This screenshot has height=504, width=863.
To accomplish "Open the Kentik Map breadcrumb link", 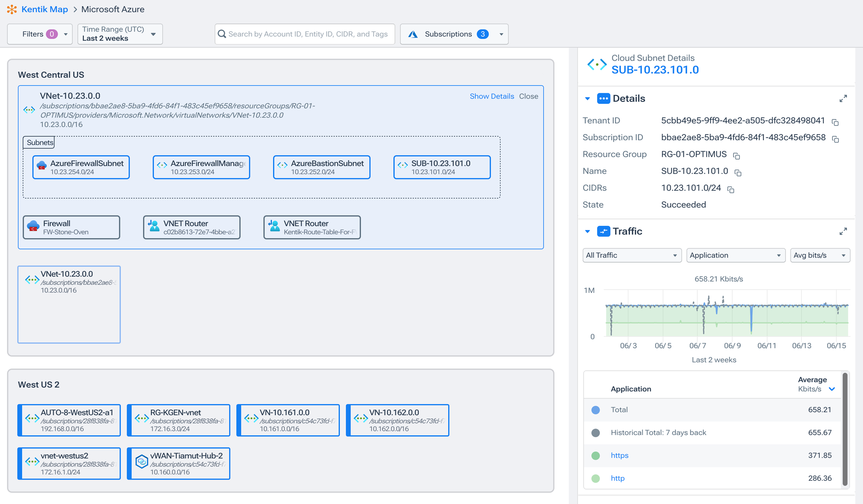I will point(44,9).
